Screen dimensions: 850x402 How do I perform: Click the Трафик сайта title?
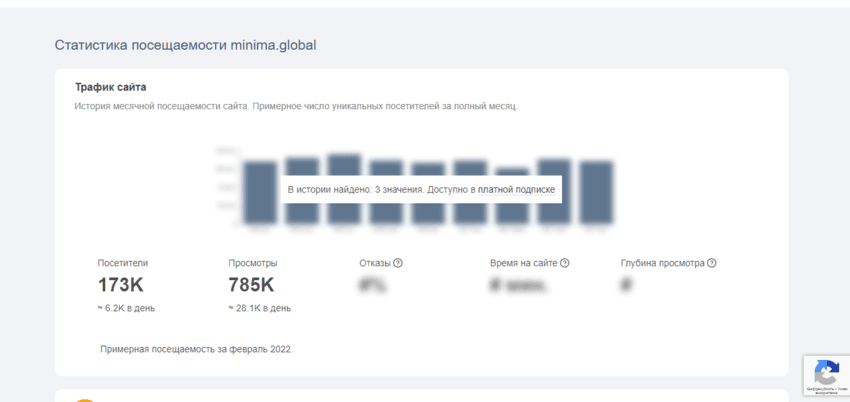(x=111, y=87)
